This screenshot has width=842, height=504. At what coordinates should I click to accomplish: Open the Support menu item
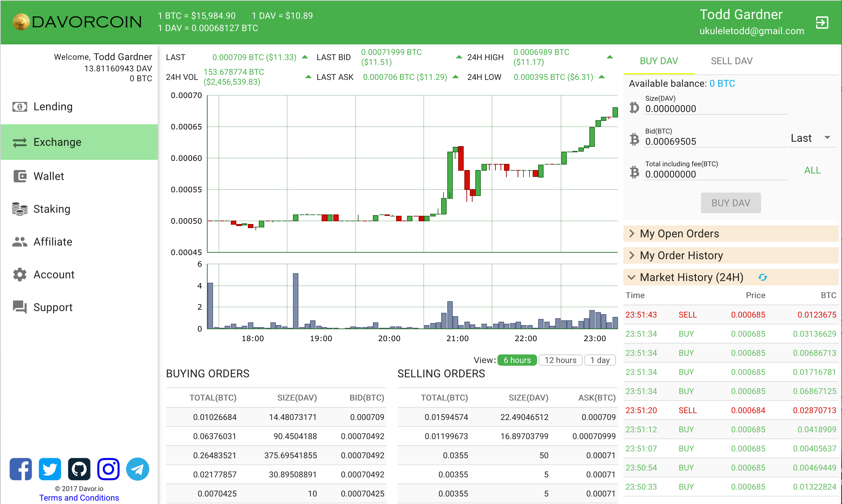pyautogui.click(x=79, y=307)
